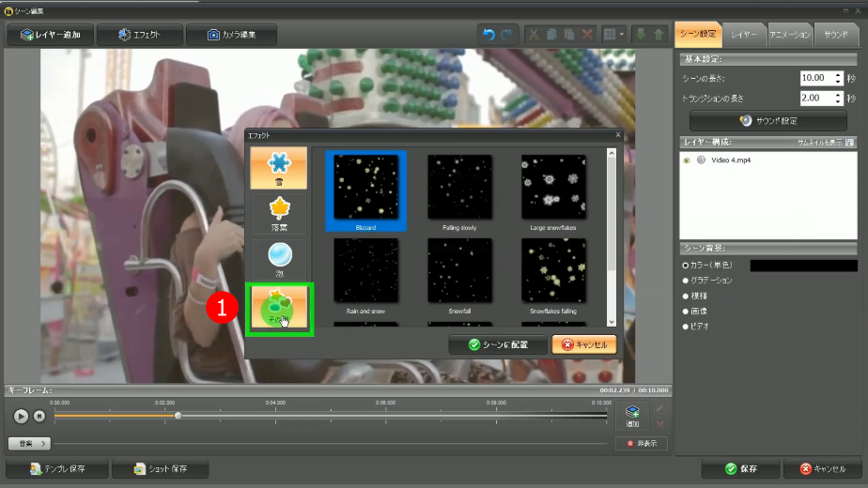Select the gradient (グラデーション) background radio
Image resolution: width=868 pixels, height=488 pixels.
click(686, 281)
